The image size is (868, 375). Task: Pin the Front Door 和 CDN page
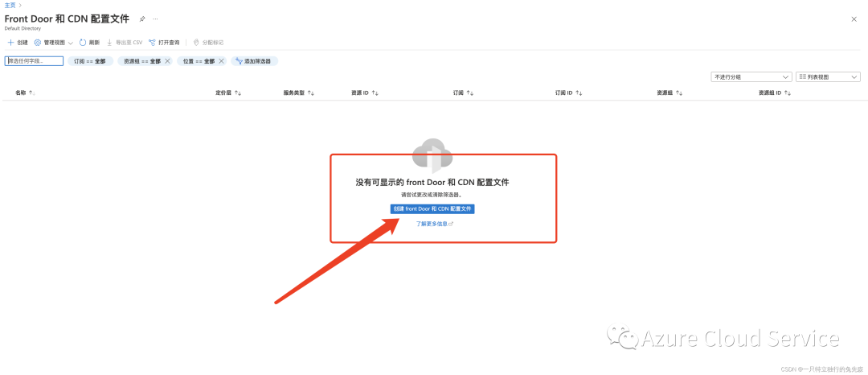(142, 19)
